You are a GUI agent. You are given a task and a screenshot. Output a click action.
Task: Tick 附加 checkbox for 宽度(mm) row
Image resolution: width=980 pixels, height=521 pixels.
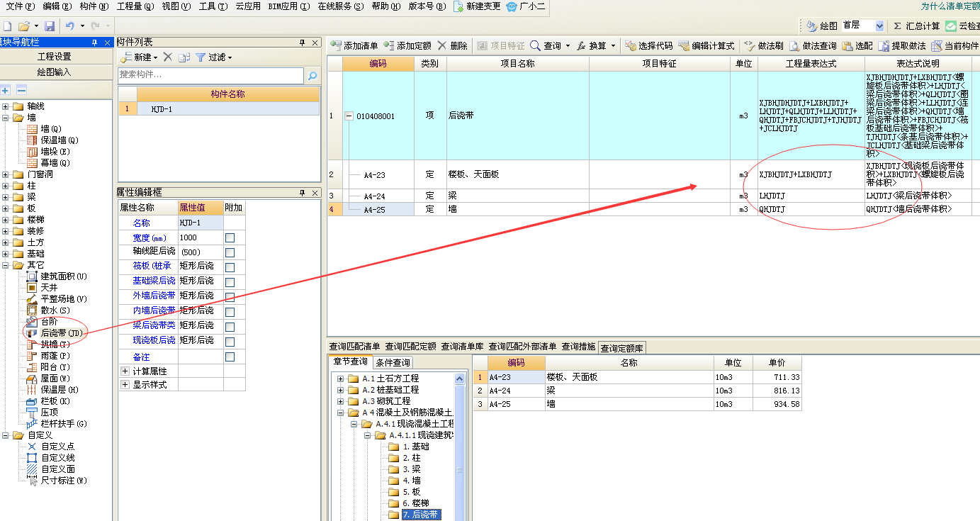230,238
